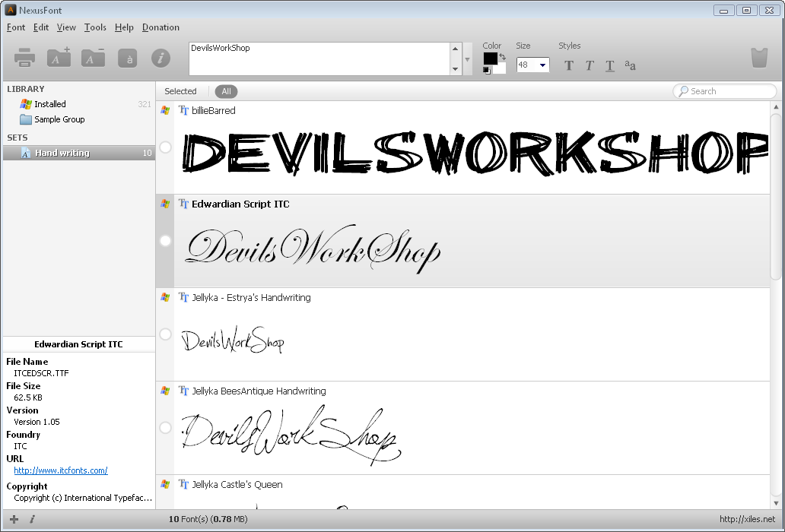Image resolution: width=785 pixels, height=532 pixels.
Task: Select the Sample Group folder
Action: click(x=79, y=119)
